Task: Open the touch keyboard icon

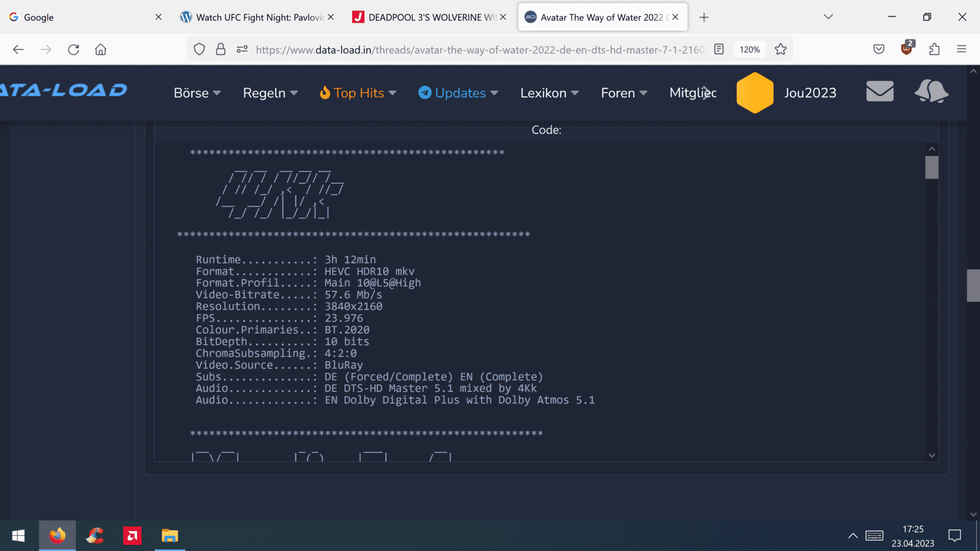Action: pos(874,536)
